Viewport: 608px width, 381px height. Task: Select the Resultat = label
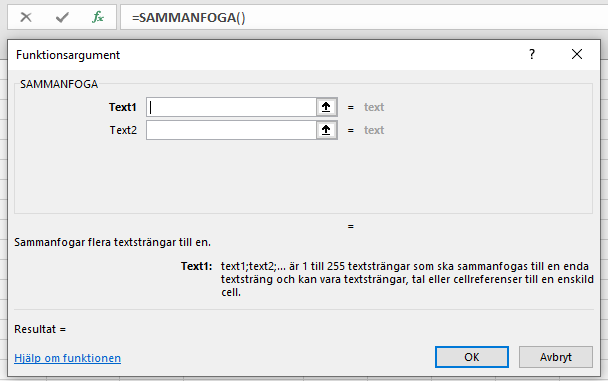[40, 329]
